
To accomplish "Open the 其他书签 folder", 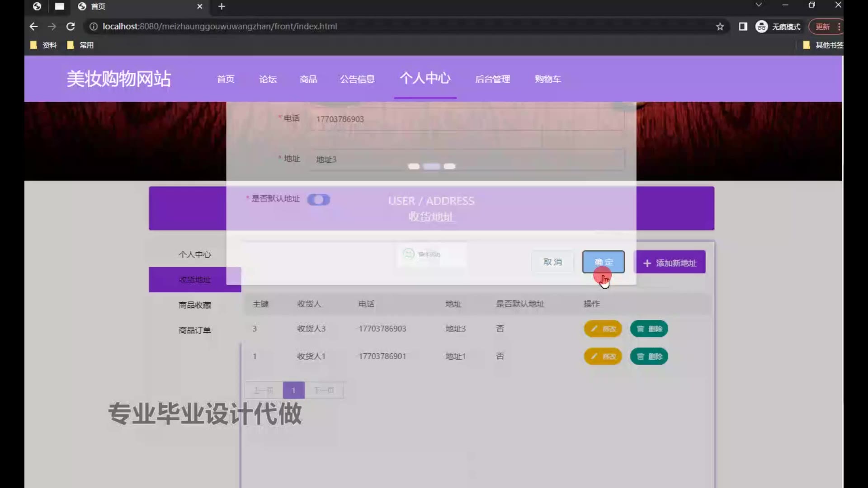I will [823, 45].
